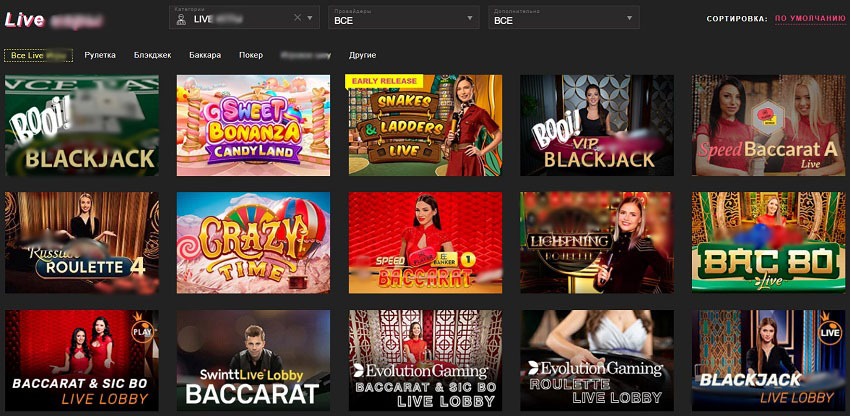Select the Все Live filter tab
Screen dimensions: 850x416
pyautogui.click(x=38, y=55)
